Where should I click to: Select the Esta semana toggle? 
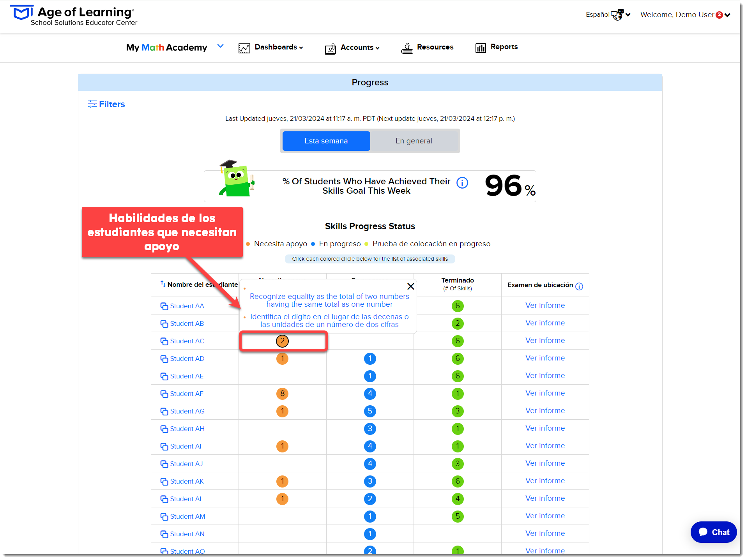click(x=326, y=141)
